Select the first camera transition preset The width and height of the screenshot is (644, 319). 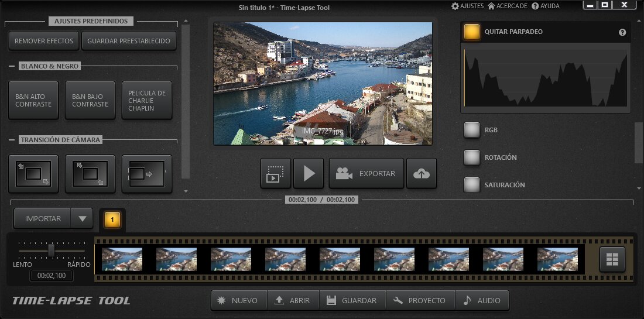click(x=33, y=174)
